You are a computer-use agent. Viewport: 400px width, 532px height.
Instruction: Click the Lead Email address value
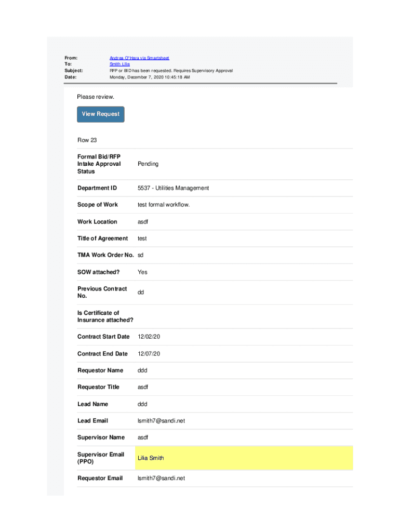pos(161,421)
